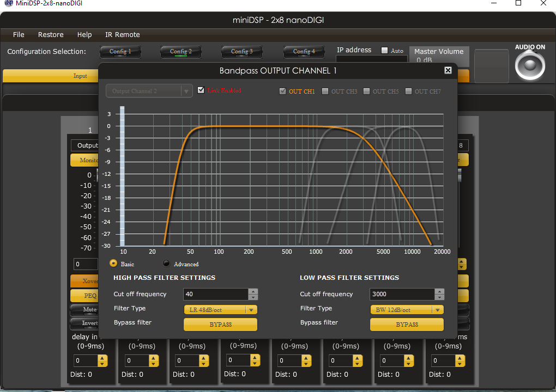556x392 pixels.
Task: Click the low pass cut off frequency field
Action: click(402, 294)
